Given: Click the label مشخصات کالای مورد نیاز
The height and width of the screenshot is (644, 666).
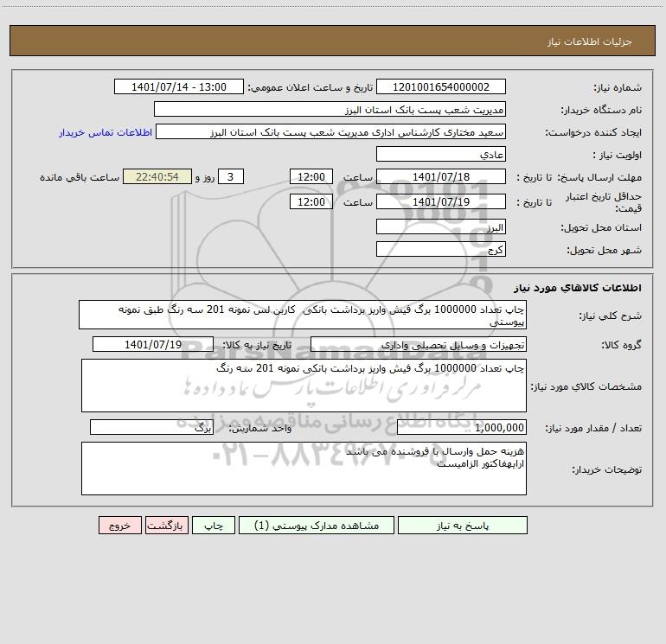Looking at the screenshot, I should (x=586, y=386).
